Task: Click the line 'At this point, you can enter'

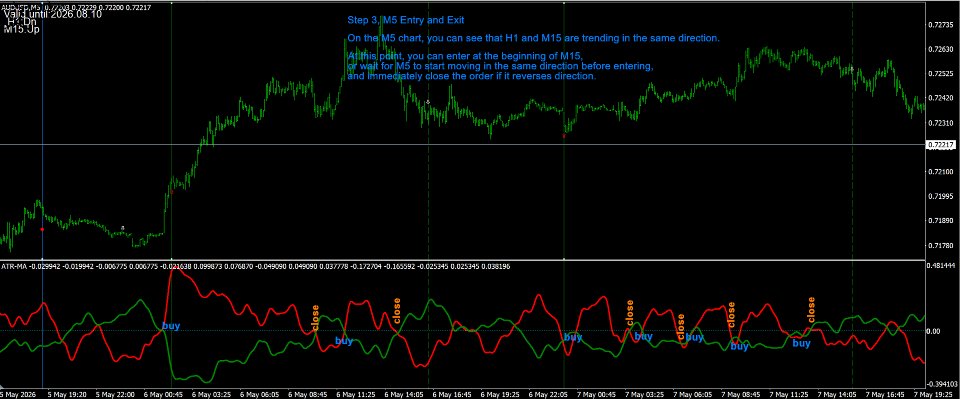Action: click(464, 56)
